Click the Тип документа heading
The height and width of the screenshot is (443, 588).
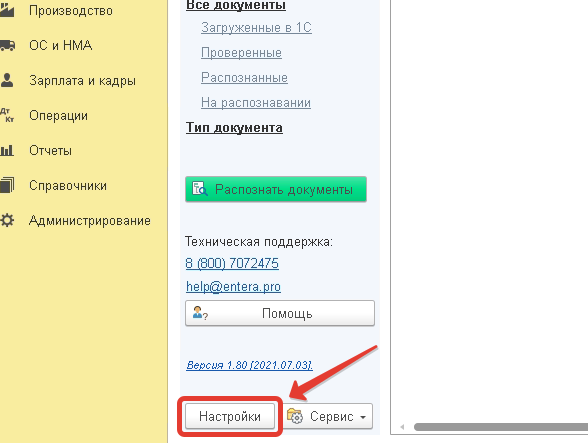[x=234, y=128]
